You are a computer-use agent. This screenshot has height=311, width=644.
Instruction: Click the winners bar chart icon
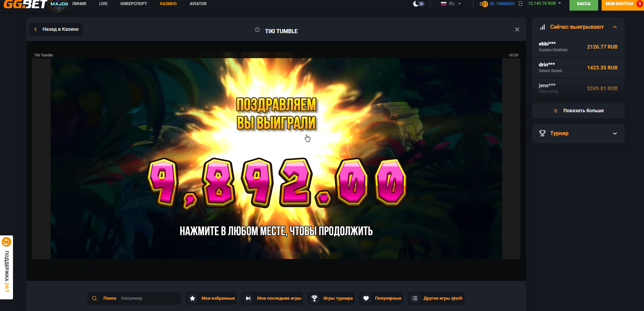tap(542, 27)
